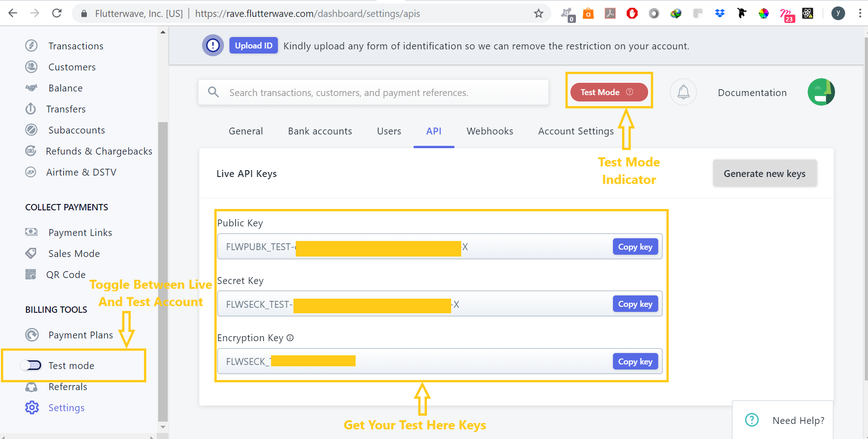Screen dimensions: 868x439
Task: Switch to the Bank accounts tab
Action: click(x=320, y=131)
